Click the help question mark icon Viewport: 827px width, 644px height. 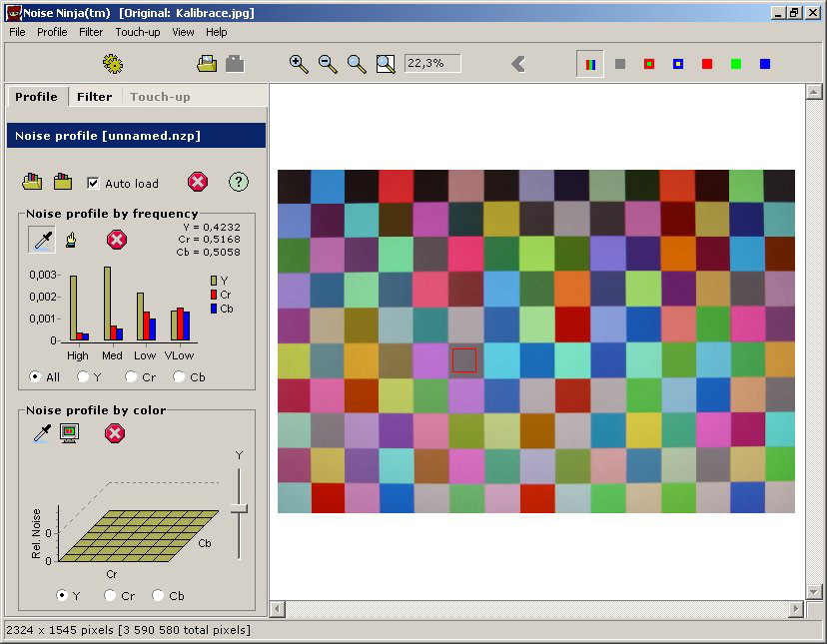tap(238, 182)
